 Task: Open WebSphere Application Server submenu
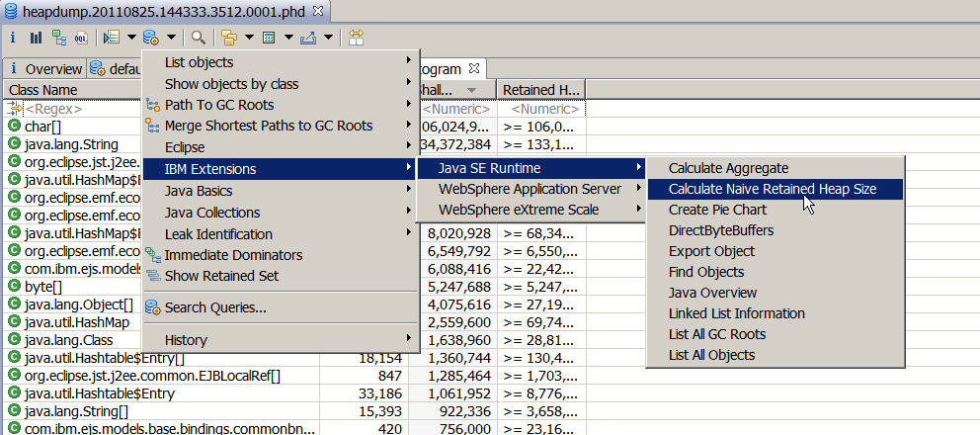[531, 189]
